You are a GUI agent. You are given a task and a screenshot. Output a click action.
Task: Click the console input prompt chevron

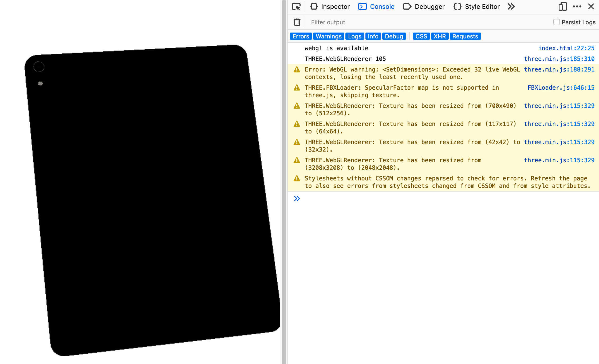coord(297,199)
